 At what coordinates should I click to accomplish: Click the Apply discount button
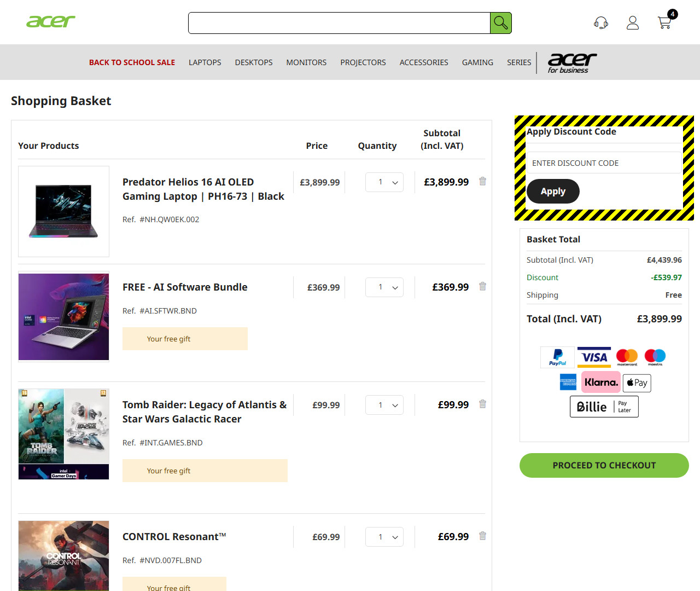[x=553, y=191]
